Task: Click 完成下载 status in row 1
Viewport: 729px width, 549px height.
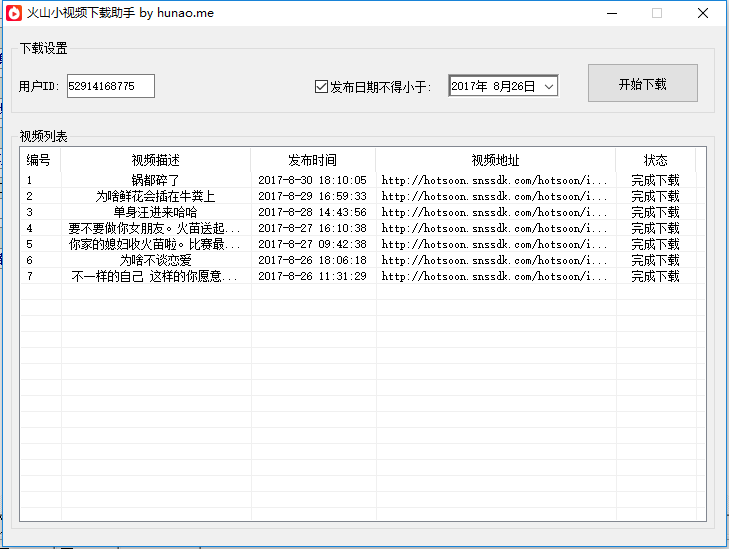Action: (x=655, y=180)
